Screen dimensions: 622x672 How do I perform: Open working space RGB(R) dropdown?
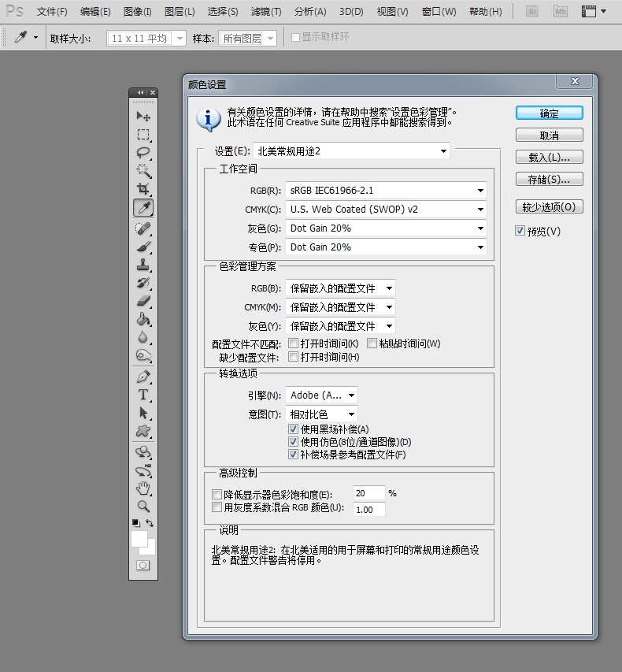pos(386,191)
